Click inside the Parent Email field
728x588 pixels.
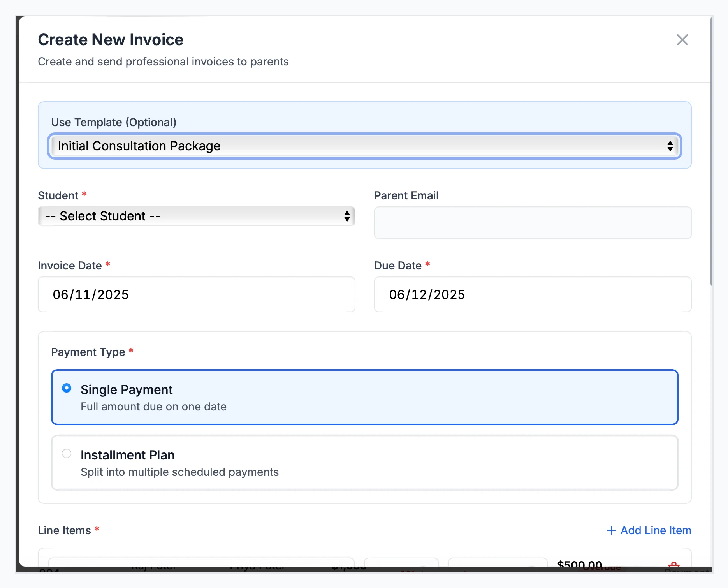click(533, 223)
